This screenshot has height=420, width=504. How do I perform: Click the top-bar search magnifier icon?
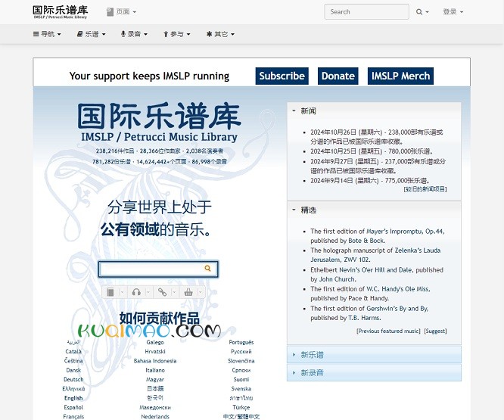420,12
